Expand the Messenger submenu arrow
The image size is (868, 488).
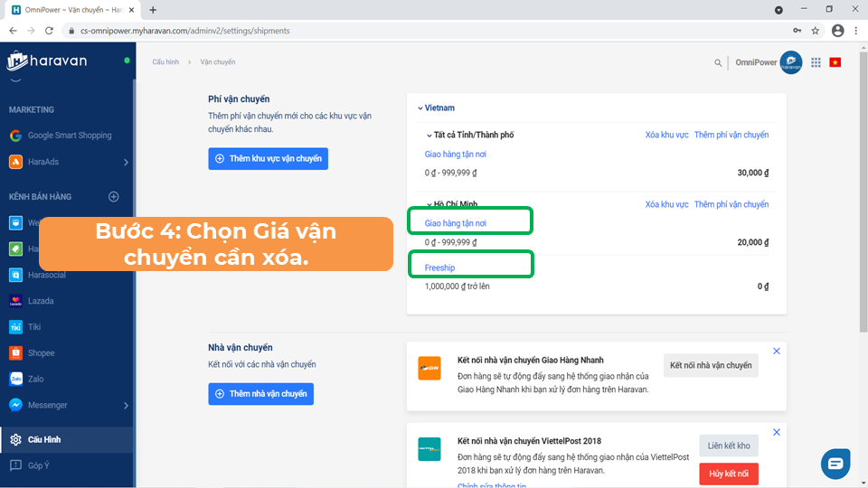pyautogui.click(x=126, y=406)
